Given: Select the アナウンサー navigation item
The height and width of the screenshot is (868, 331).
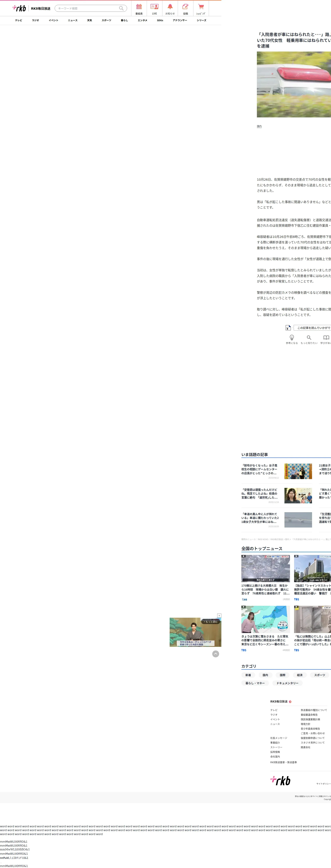Looking at the screenshot, I should click(x=180, y=21).
